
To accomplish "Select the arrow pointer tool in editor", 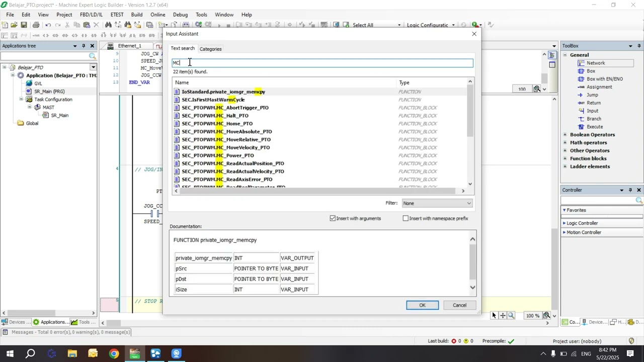I will click(x=494, y=316).
